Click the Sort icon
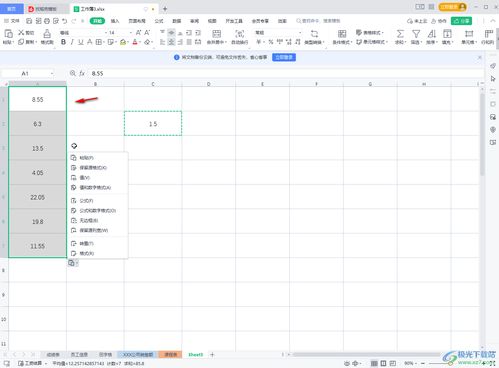 pos(432,34)
